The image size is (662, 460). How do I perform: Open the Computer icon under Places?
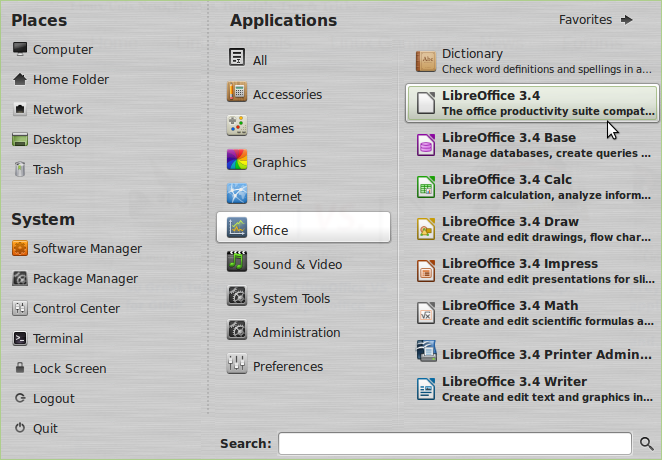20,49
